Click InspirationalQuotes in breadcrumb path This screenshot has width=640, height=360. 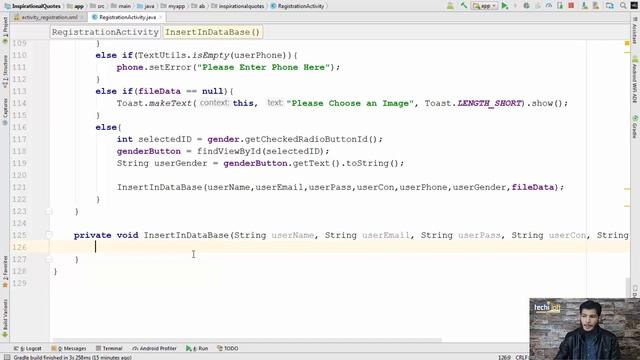[33, 6]
